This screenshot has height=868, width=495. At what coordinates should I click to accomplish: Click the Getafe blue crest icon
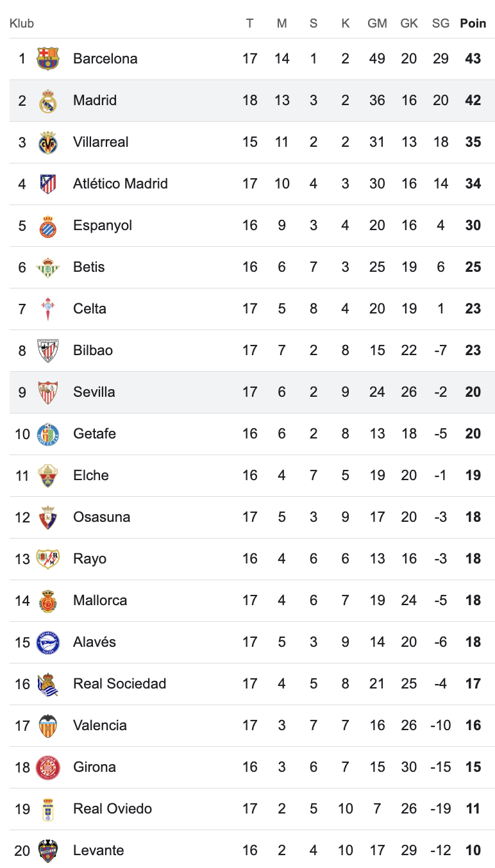[x=48, y=434]
